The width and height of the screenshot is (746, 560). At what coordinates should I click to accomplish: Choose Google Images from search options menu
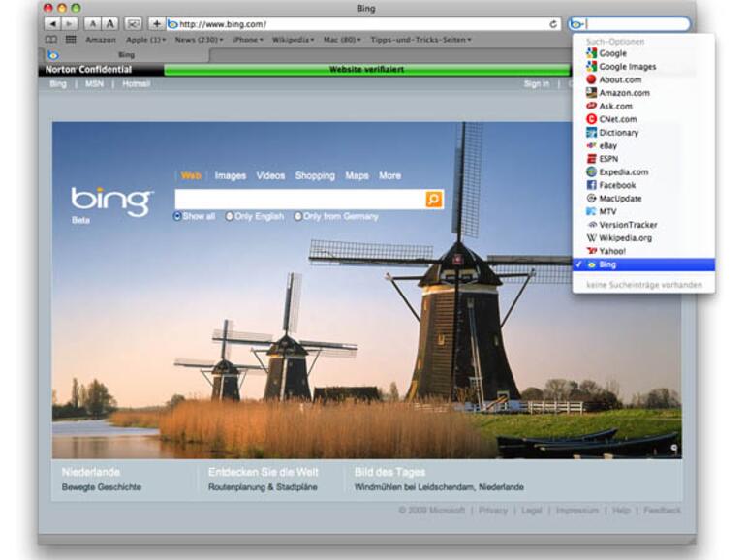click(x=643, y=67)
